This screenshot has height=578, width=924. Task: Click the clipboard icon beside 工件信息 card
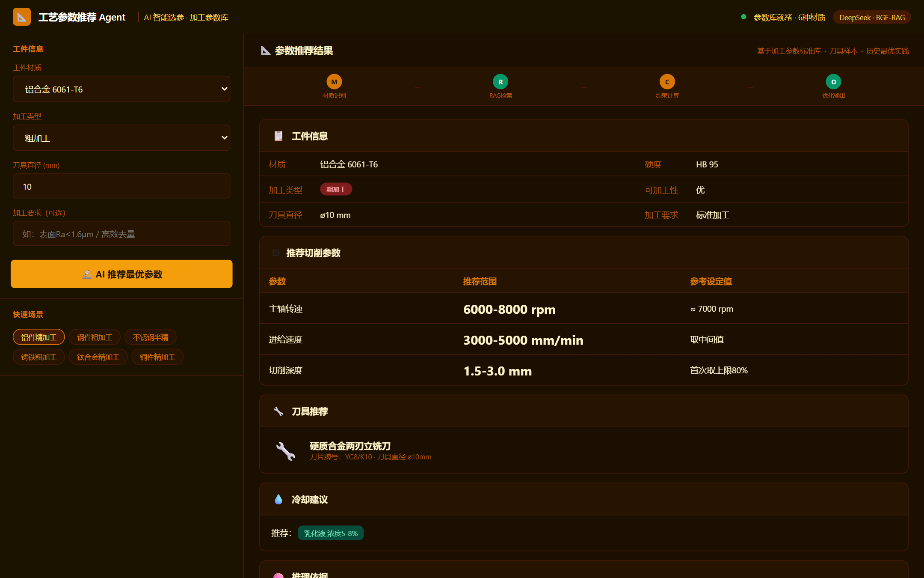click(278, 136)
